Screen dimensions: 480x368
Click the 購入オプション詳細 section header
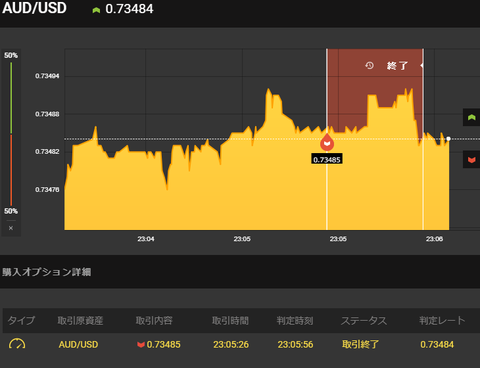point(47,272)
